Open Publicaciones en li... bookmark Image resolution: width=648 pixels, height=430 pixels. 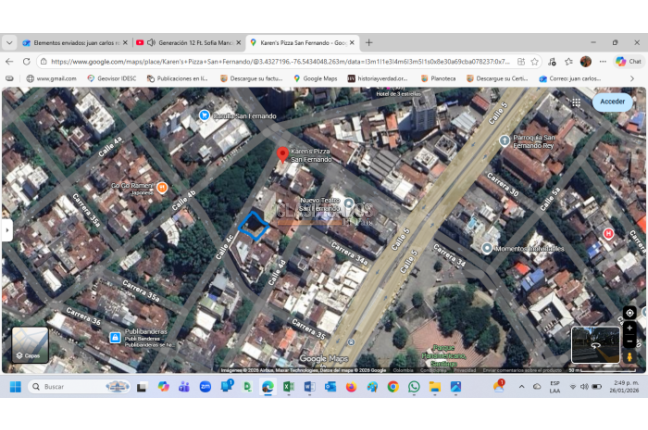(x=177, y=79)
